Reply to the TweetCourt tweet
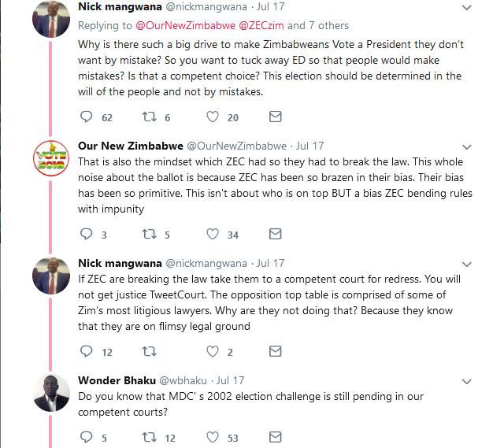This screenshot has width=504, height=448. coord(87,351)
